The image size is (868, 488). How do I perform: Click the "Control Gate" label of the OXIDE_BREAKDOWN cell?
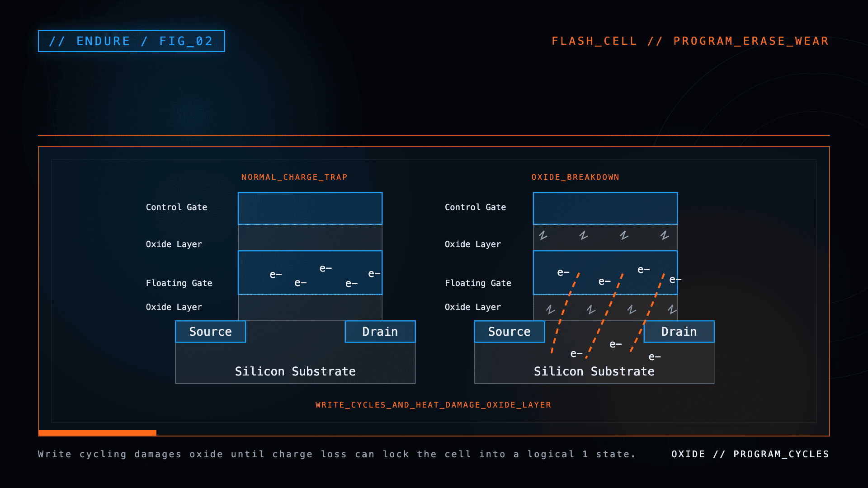(x=476, y=207)
